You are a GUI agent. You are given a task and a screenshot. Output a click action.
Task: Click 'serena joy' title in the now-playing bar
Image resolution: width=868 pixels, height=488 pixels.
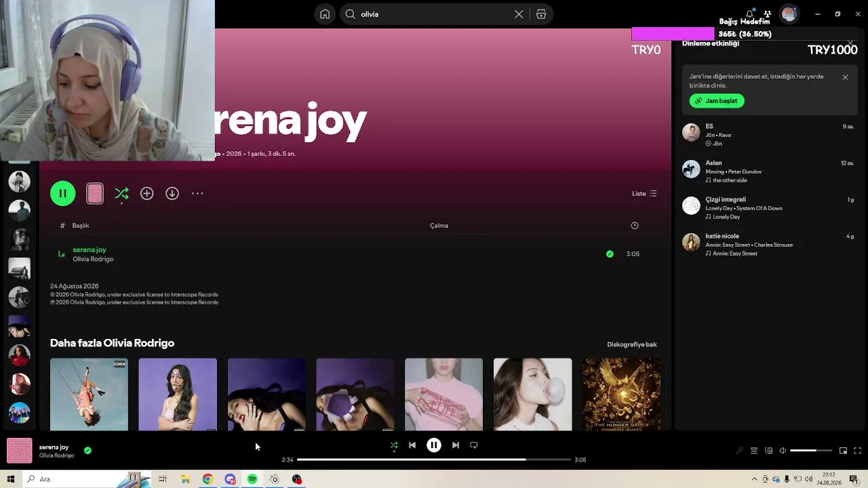pyautogui.click(x=54, y=447)
